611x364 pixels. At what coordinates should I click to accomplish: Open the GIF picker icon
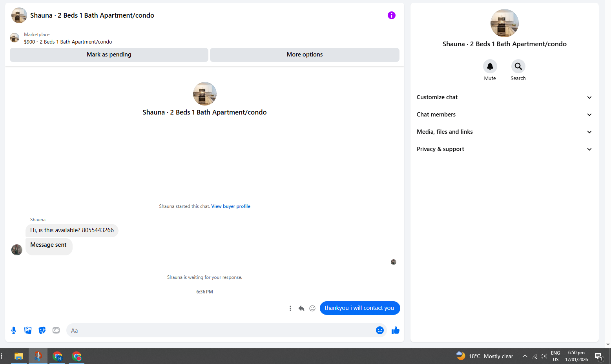point(56,330)
